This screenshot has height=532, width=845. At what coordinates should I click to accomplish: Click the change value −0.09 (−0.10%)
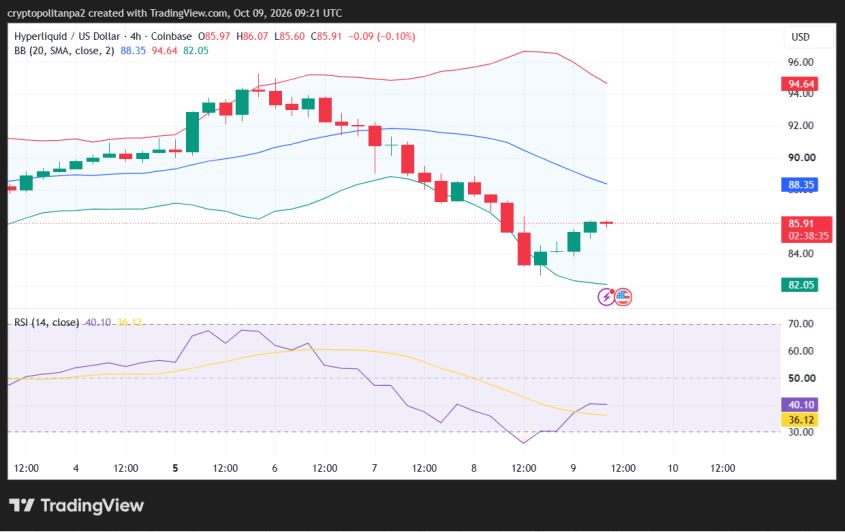pyautogui.click(x=382, y=36)
